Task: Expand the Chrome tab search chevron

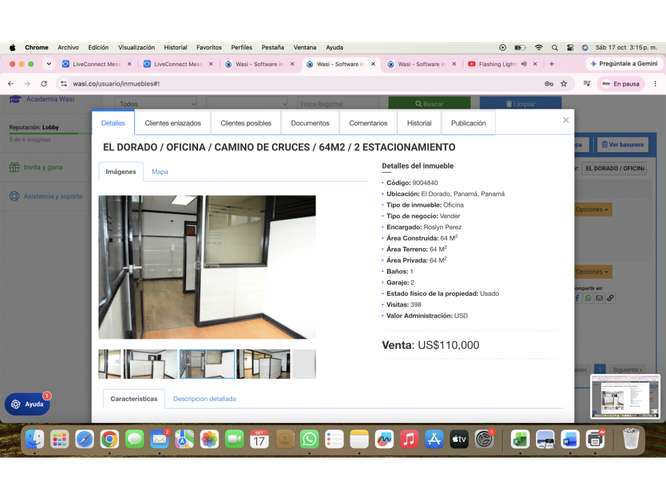Action: tap(49, 64)
